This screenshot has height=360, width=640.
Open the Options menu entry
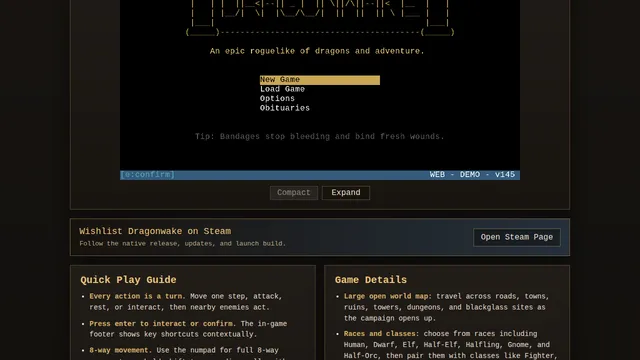tap(277, 99)
